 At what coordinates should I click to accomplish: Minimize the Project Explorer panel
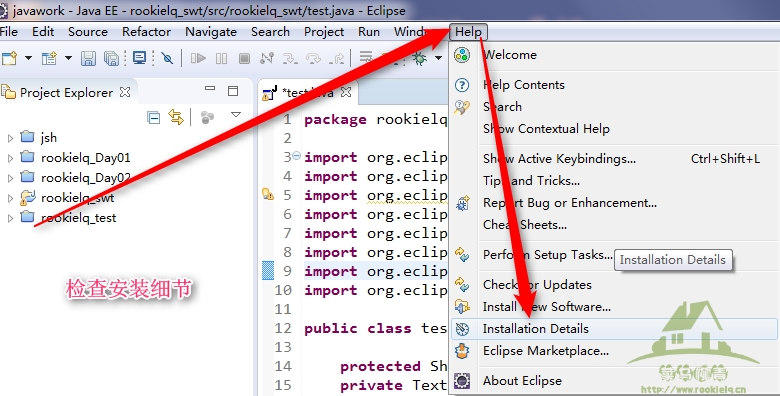point(210,89)
